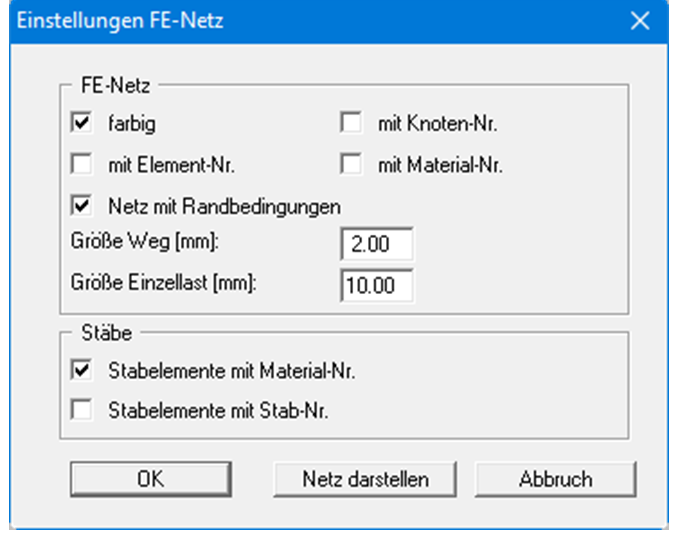The width and height of the screenshot is (685, 538).
Task: Tick the "mit Element-Nr." checkbox
Action: tap(82, 165)
